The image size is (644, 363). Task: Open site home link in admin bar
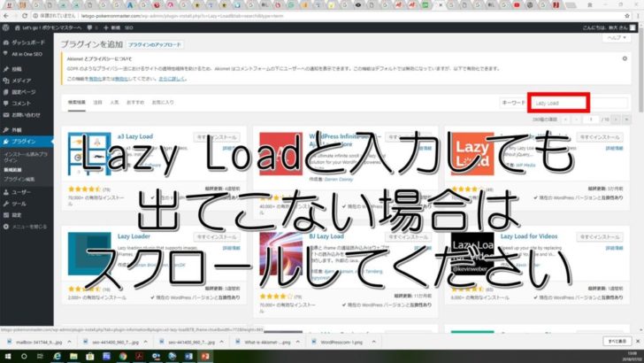click(x=48, y=27)
